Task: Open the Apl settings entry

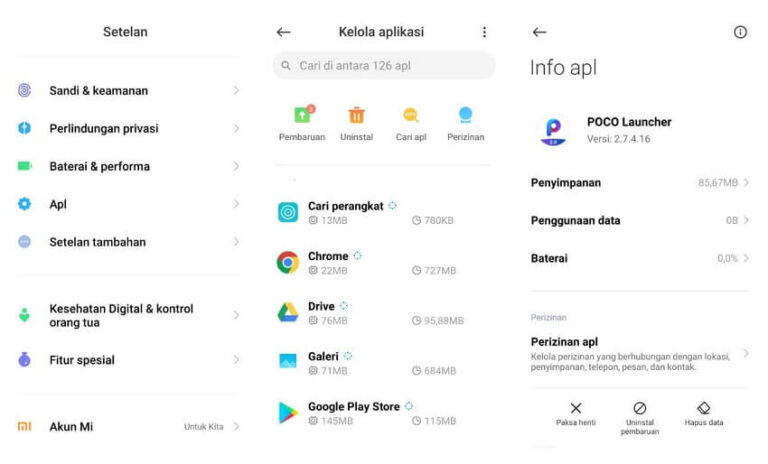Action: [127, 204]
